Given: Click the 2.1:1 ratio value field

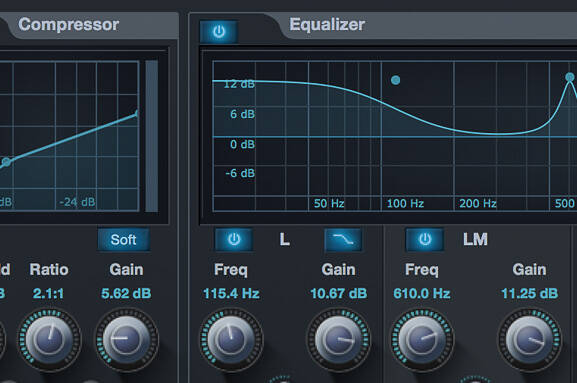Looking at the screenshot, I should (x=48, y=294).
